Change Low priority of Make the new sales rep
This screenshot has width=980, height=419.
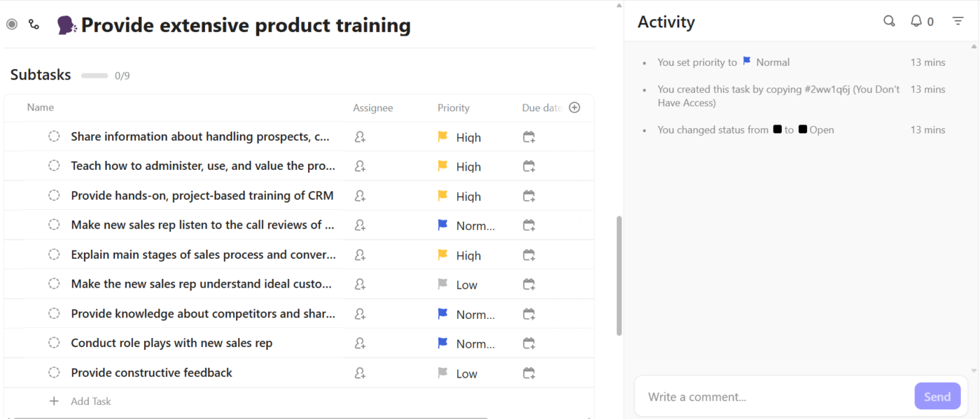pyautogui.click(x=458, y=285)
